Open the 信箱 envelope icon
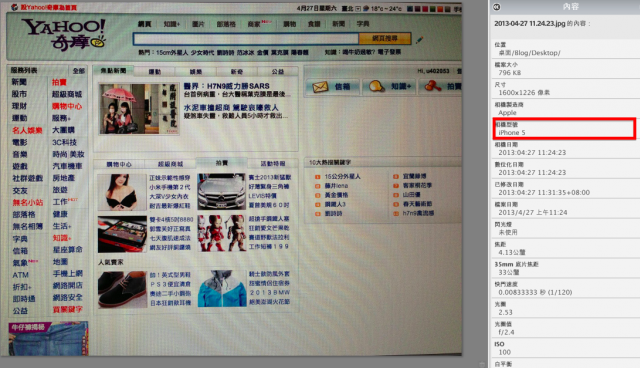This screenshot has width=640, height=368. (320, 86)
